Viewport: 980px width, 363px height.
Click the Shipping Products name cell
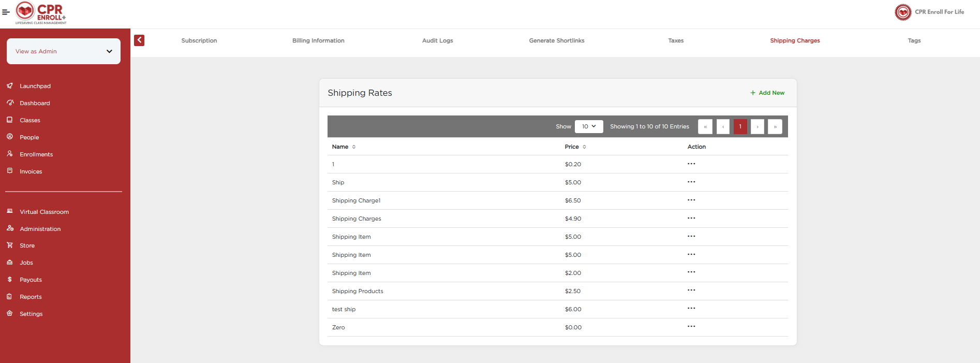tap(358, 291)
